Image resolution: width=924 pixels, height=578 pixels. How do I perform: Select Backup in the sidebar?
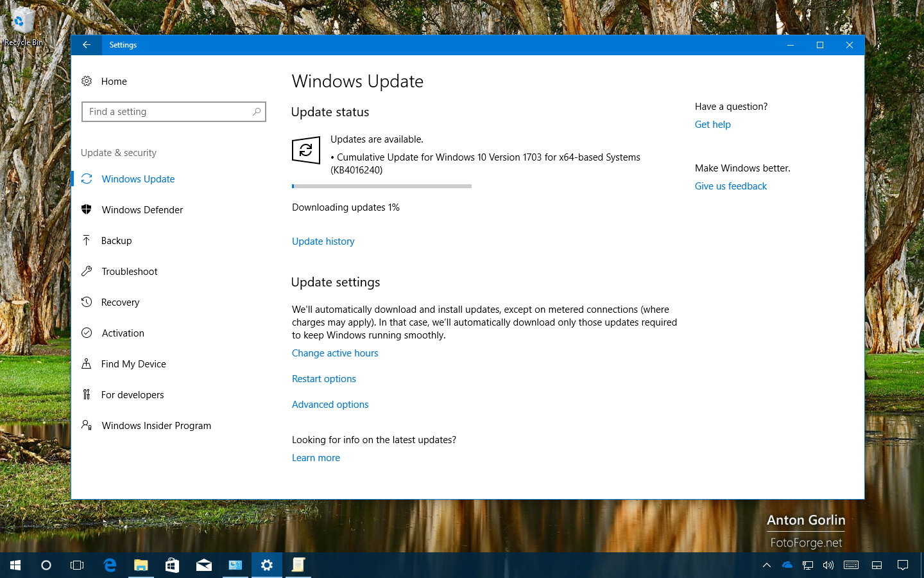tap(116, 241)
